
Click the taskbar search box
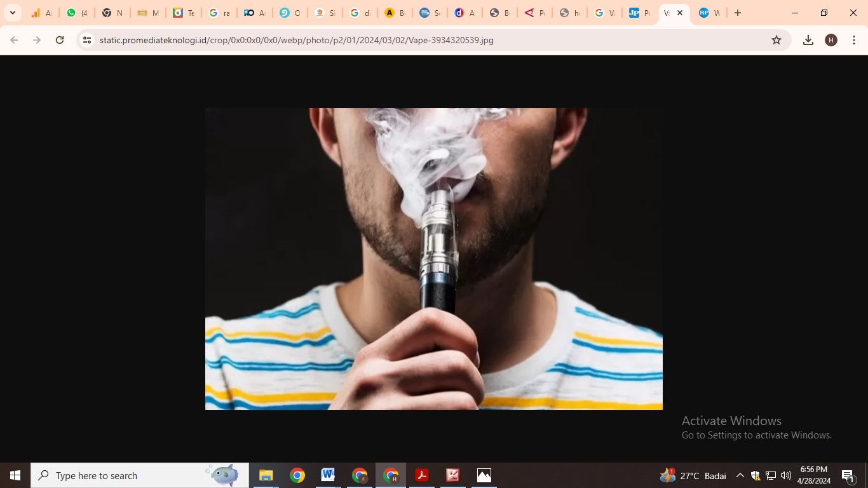[140, 475]
